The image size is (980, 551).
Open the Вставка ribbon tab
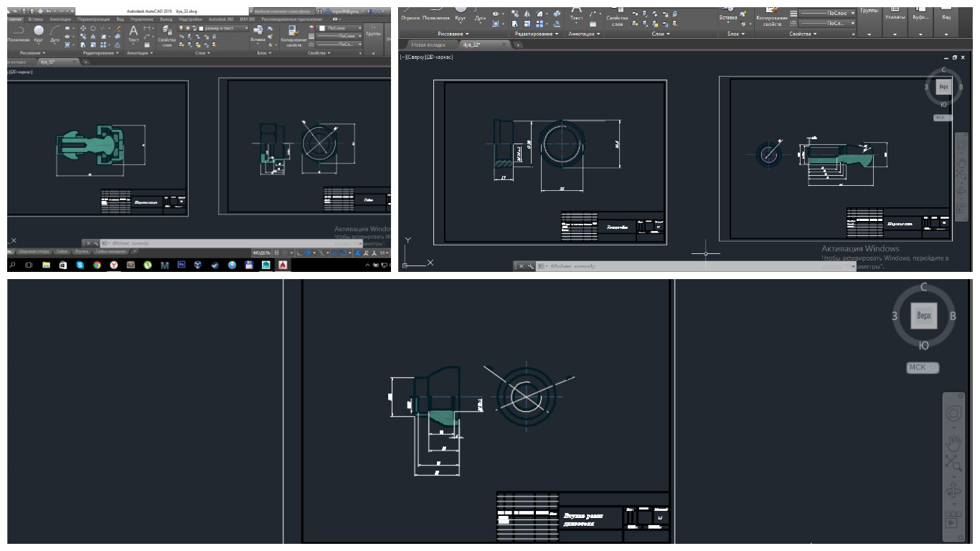[x=36, y=19]
